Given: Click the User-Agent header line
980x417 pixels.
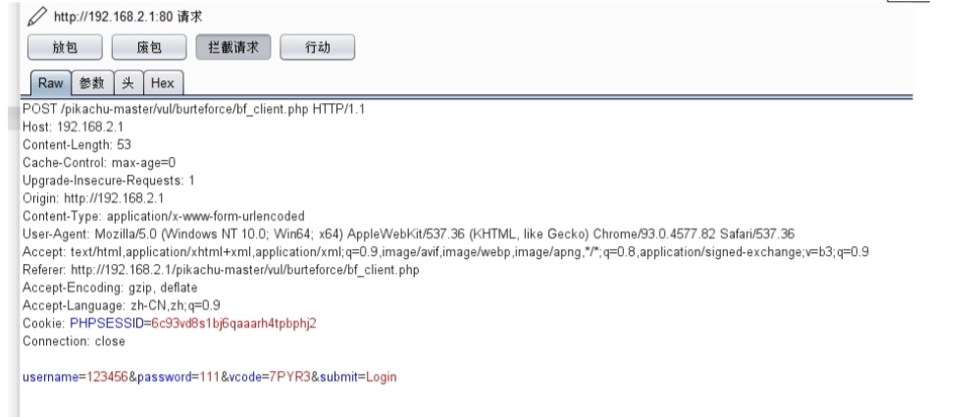Looking at the screenshot, I should point(409,235).
